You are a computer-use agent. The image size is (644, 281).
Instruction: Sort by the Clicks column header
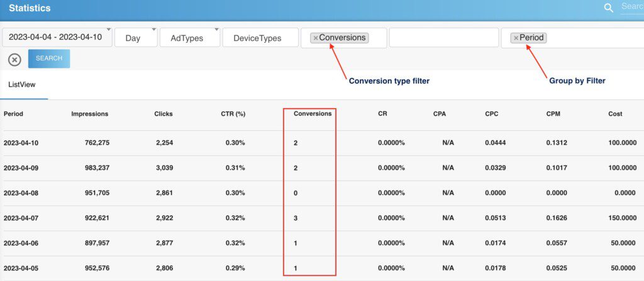[x=164, y=114]
